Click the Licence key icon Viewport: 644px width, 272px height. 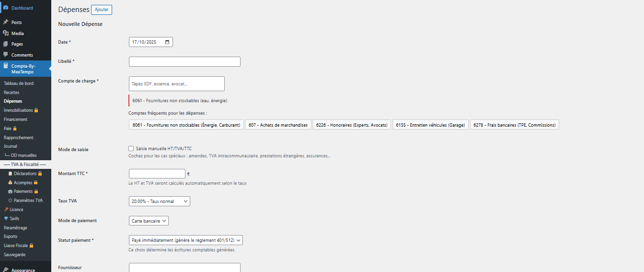coord(6,210)
